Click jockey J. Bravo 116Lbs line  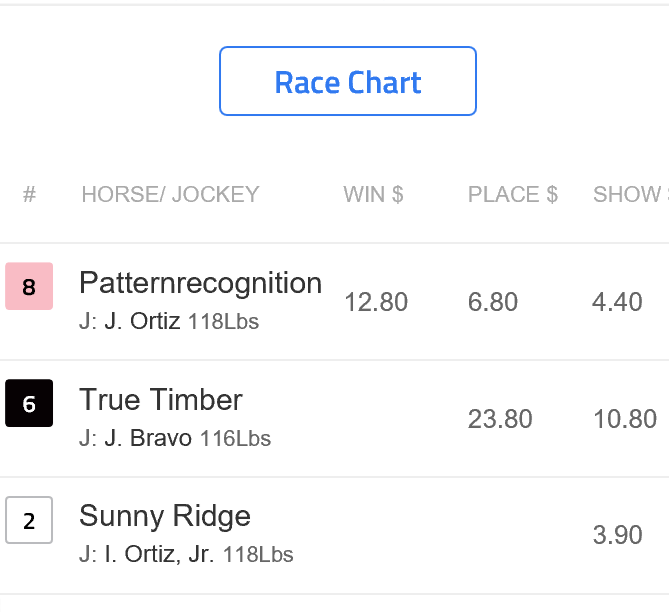tap(175, 438)
